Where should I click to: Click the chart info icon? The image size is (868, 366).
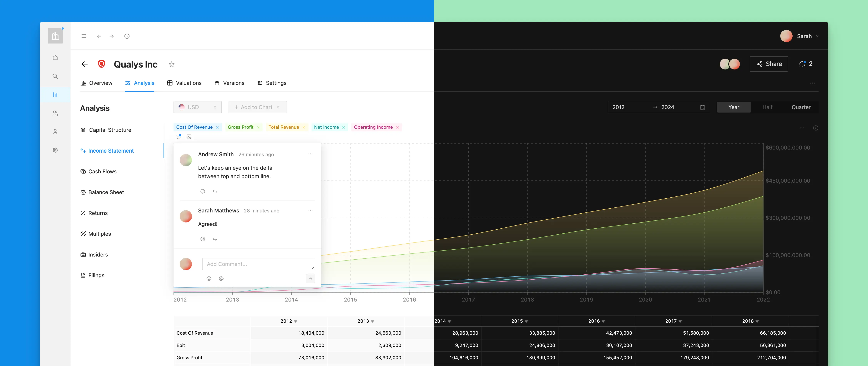click(x=815, y=128)
